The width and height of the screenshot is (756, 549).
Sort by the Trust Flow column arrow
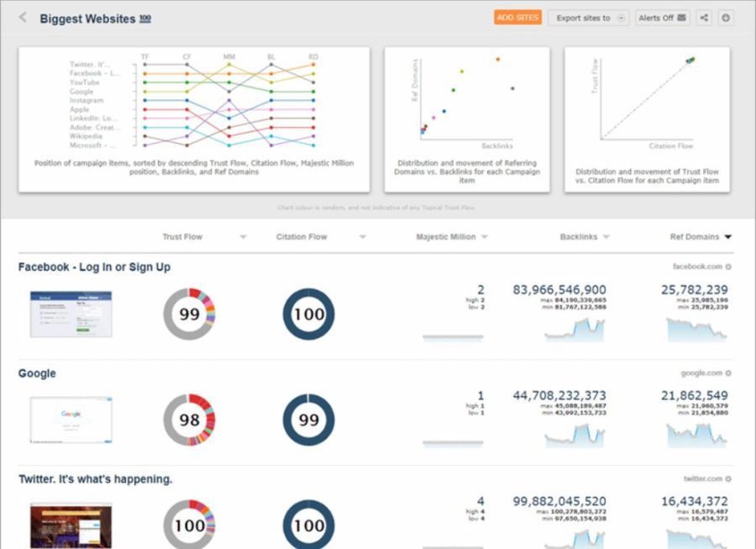[244, 237]
